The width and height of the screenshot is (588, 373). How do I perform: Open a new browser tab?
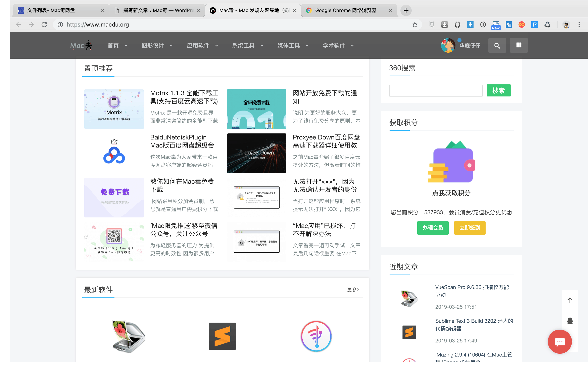406,10
